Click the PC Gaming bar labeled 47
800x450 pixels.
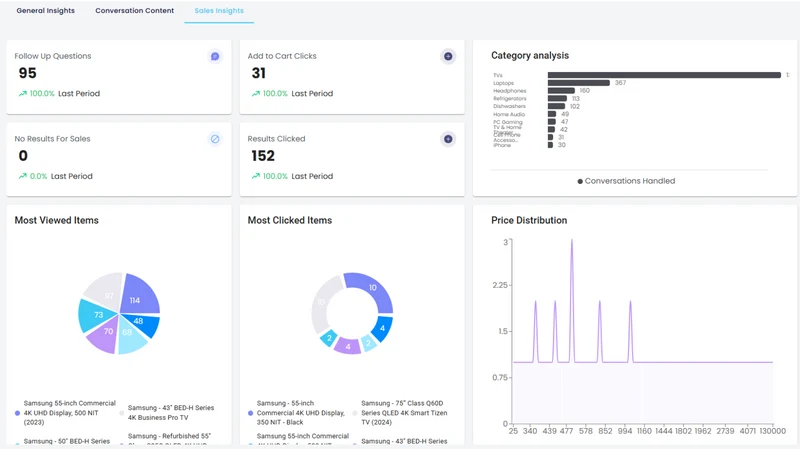click(x=552, y=122)
